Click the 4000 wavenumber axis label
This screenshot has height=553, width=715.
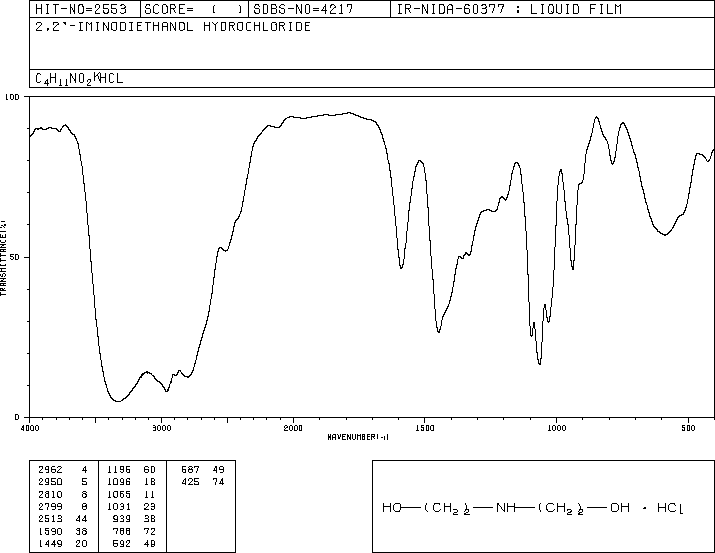click(x=30, y=428)
